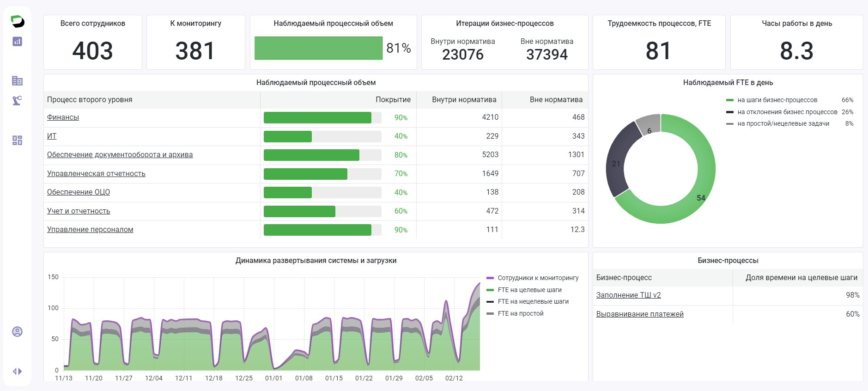Click the green app logo in sidebar
This screenshot has height=391, width=868.
click(17, 21)
